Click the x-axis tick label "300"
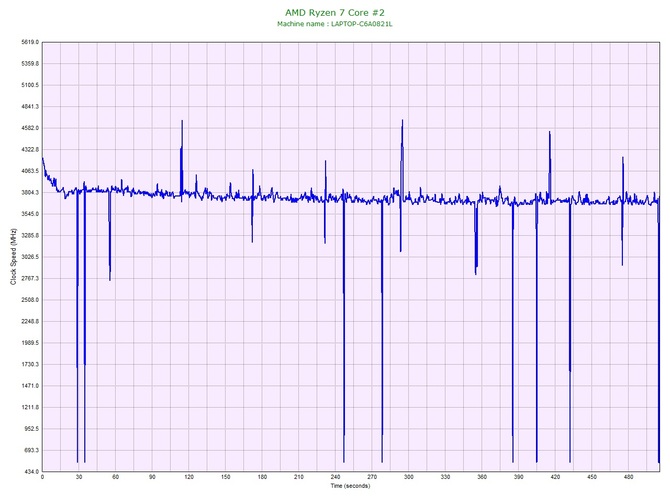670x503 pixels. click(x=409, y=477)
